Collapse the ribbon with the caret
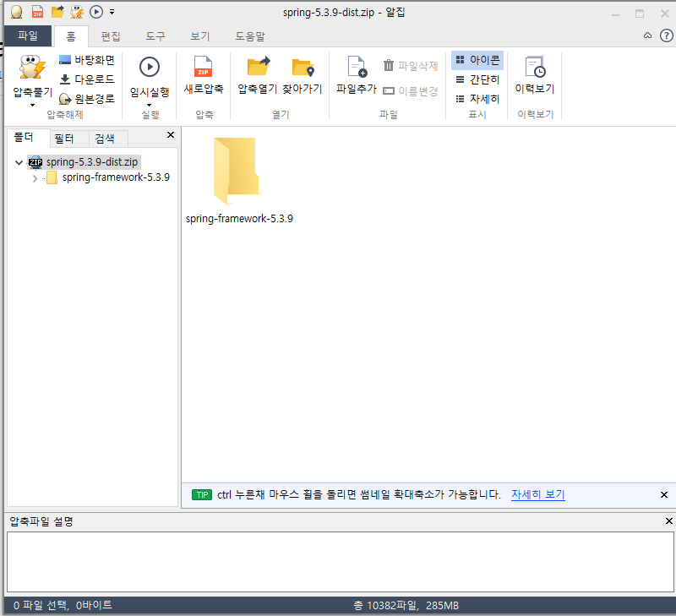 pos(647,35)
